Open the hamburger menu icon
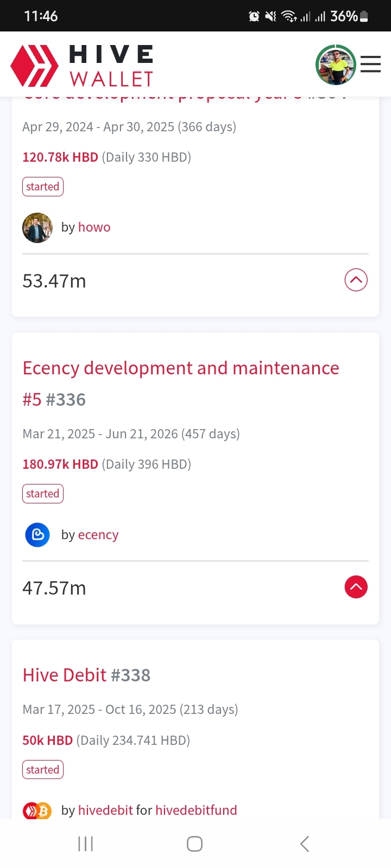This screenshot has width=391, height=868. click(x=370, y=64)
